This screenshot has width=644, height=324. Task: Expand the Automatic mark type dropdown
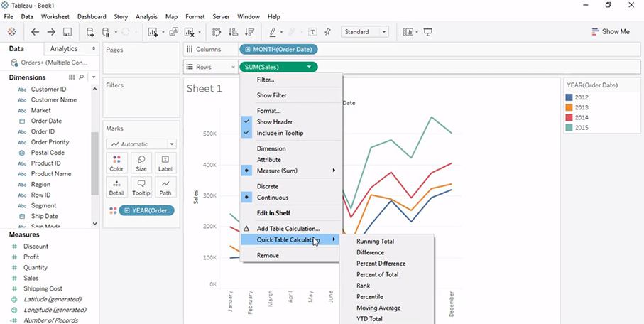pyautogui.click(x=141, y=144)
